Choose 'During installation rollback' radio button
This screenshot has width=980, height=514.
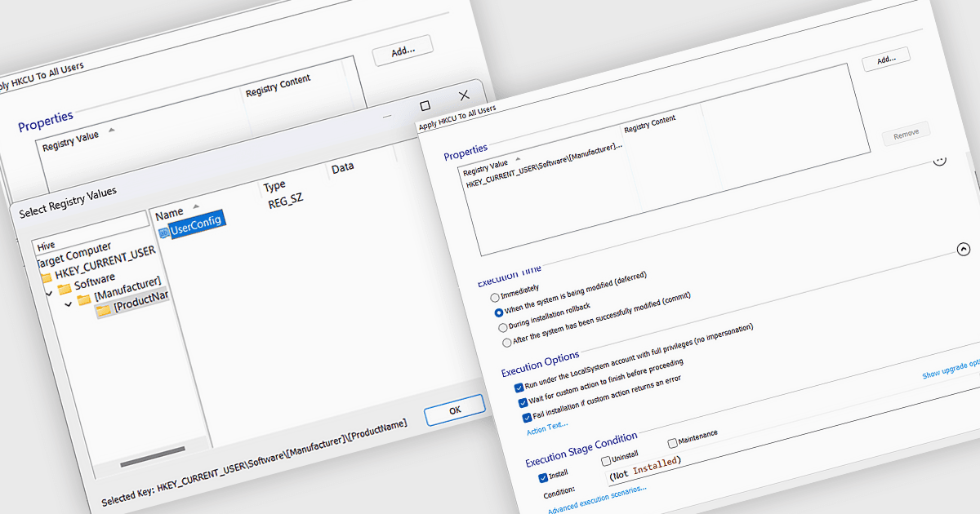(502, 327)
